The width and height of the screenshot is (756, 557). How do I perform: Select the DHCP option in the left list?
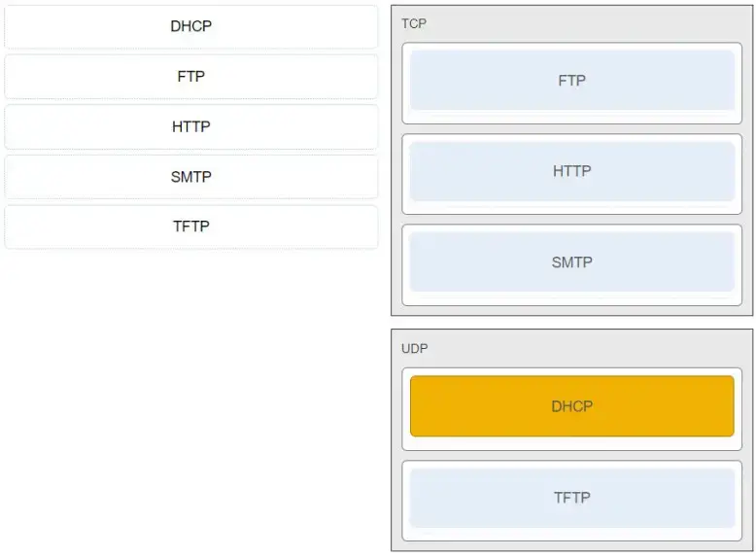pos(190,26)
